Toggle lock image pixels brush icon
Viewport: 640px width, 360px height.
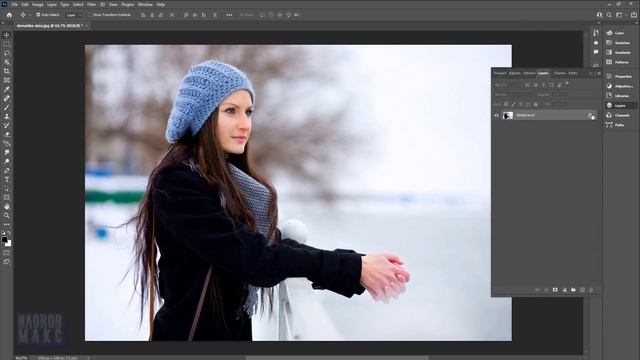click(513, 104)
